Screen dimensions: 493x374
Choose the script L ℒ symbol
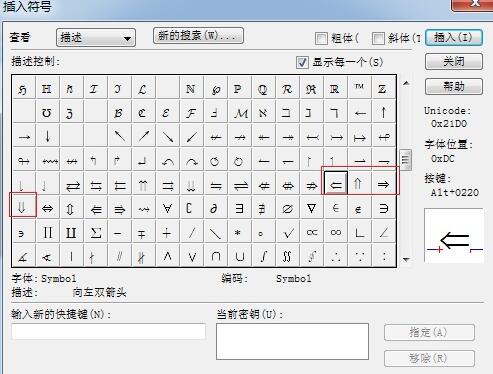coord(143,88)
